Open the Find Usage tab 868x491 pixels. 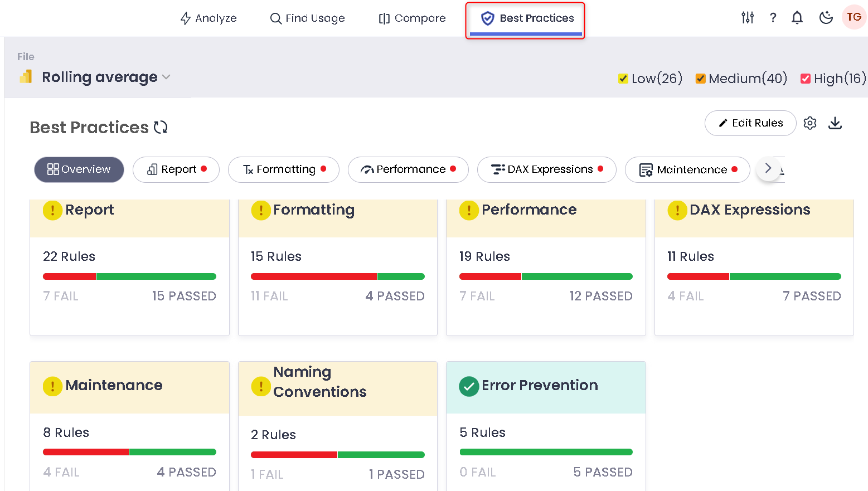(307, 18)
